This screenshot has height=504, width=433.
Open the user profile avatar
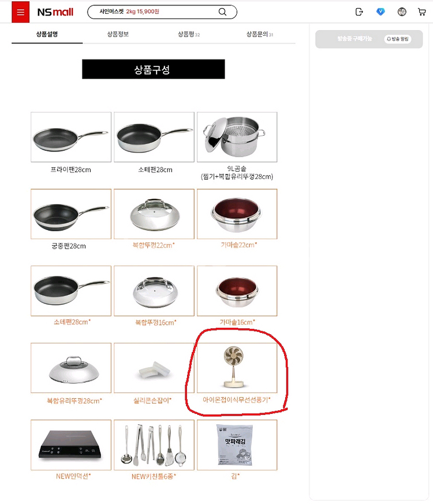tap(402, 12)
